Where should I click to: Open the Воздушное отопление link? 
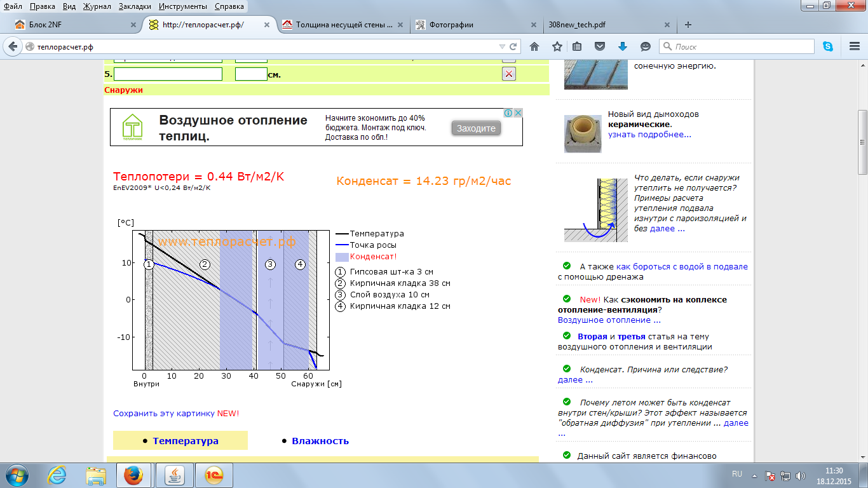click(609, 320)
